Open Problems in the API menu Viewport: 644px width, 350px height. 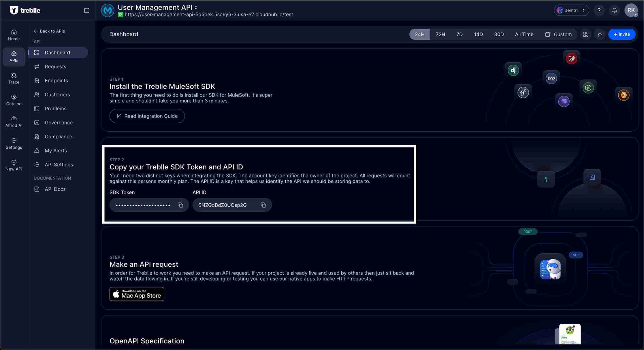[x=58, y=109]
